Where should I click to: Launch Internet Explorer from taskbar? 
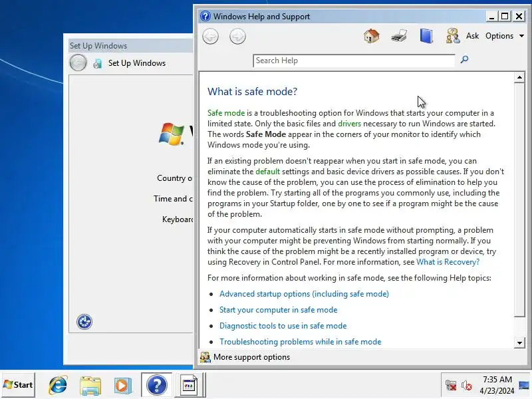(58, 385)
